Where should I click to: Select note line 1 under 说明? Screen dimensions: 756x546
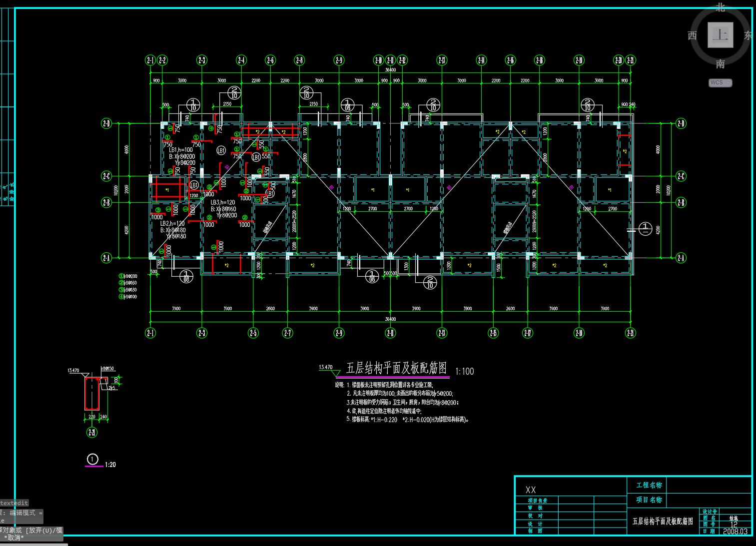click(x=390, y=385)
